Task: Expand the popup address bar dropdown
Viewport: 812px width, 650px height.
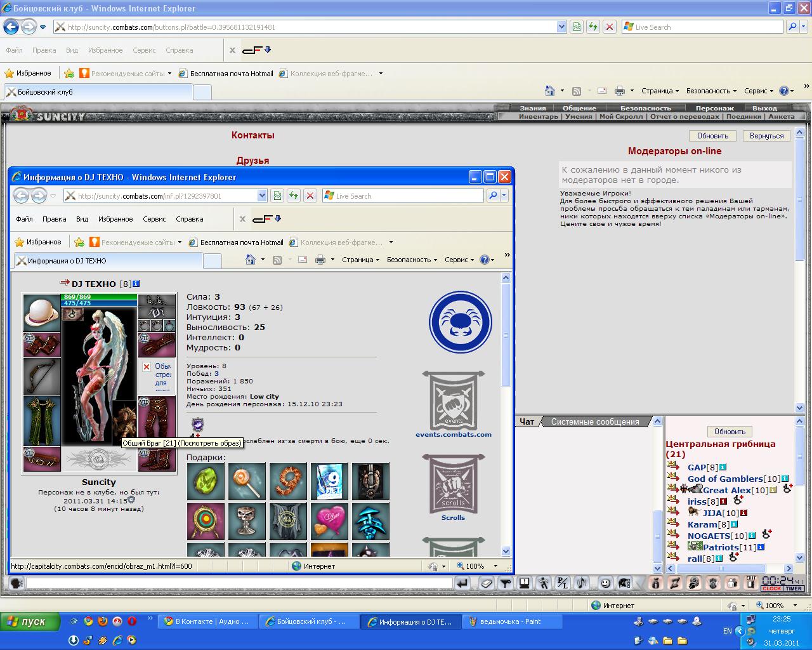Action: click(x=262, y=196)
